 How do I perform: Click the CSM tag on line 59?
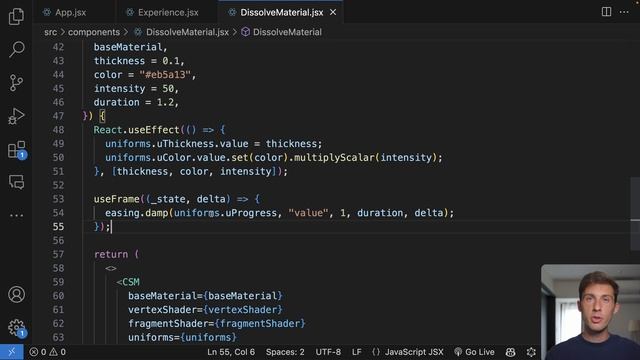(x=131, y=282)
